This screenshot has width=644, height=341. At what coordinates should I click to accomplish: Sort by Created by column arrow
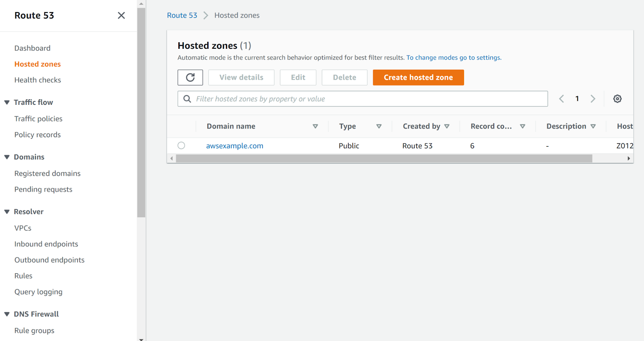point(446,126)
